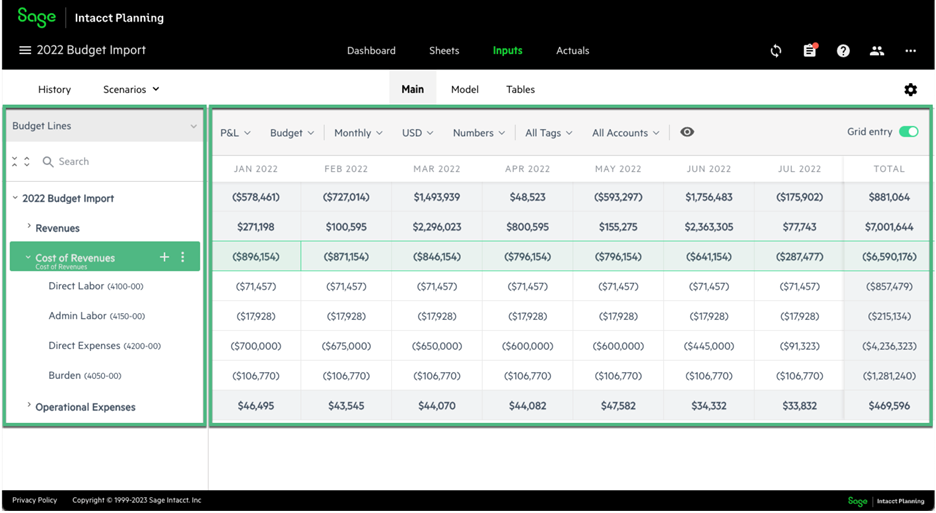Open the help question mark icon
The image size is (936, 513).
pos(843,51)
